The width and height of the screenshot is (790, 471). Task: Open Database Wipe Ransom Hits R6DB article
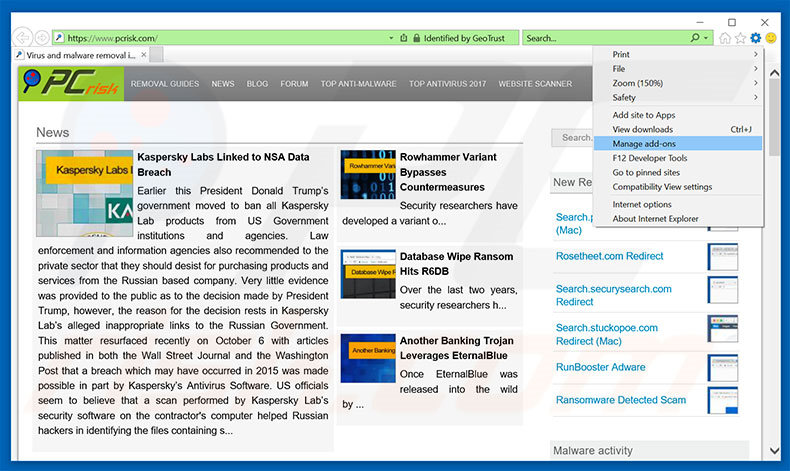456,264
